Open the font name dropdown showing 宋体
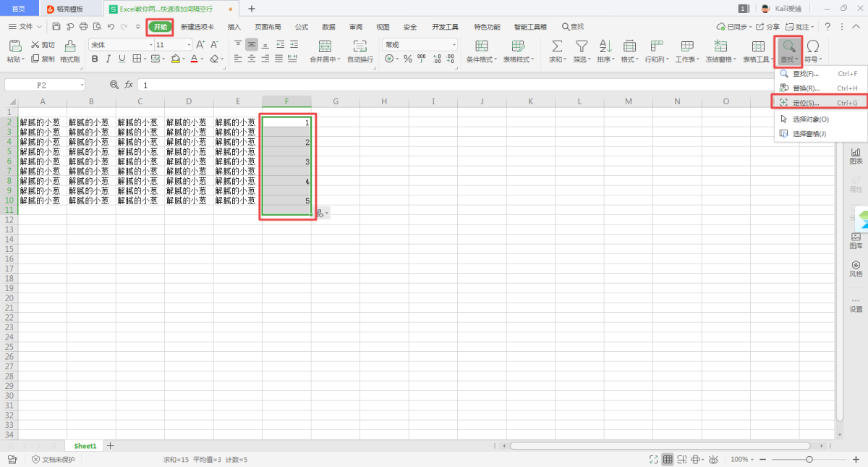The width and height of the screenshot is (868, 467). (120, 45)
